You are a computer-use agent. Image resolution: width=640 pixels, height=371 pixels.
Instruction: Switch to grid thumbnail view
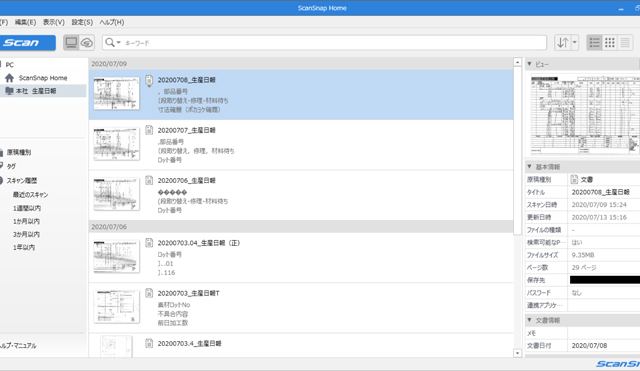point(610,42)
